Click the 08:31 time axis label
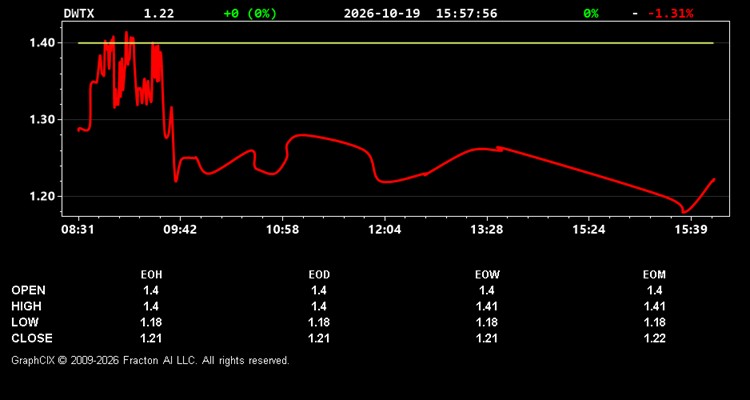Viewport: 750px width, 400px height. tap(77, 230)
